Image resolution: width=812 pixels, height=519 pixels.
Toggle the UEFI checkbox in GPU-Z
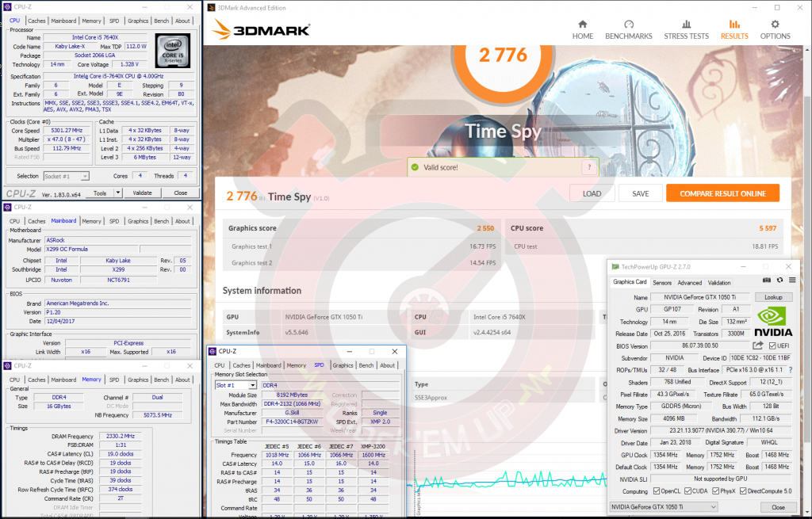point(773,345)
